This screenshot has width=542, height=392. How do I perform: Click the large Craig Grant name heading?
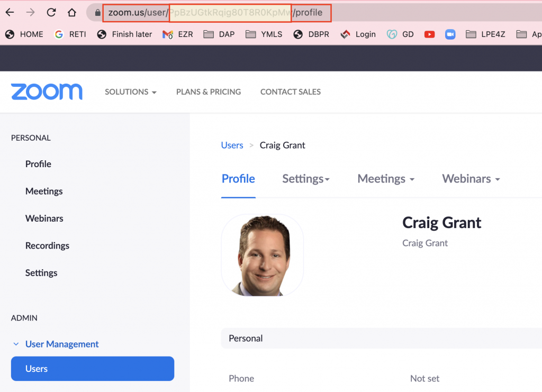(442, 223)
